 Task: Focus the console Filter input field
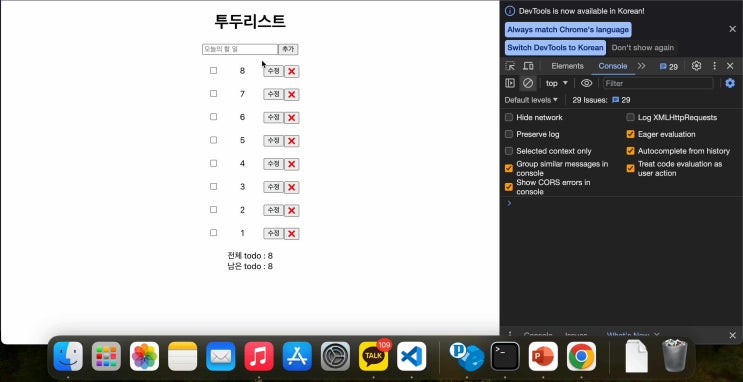click(658, 83)
